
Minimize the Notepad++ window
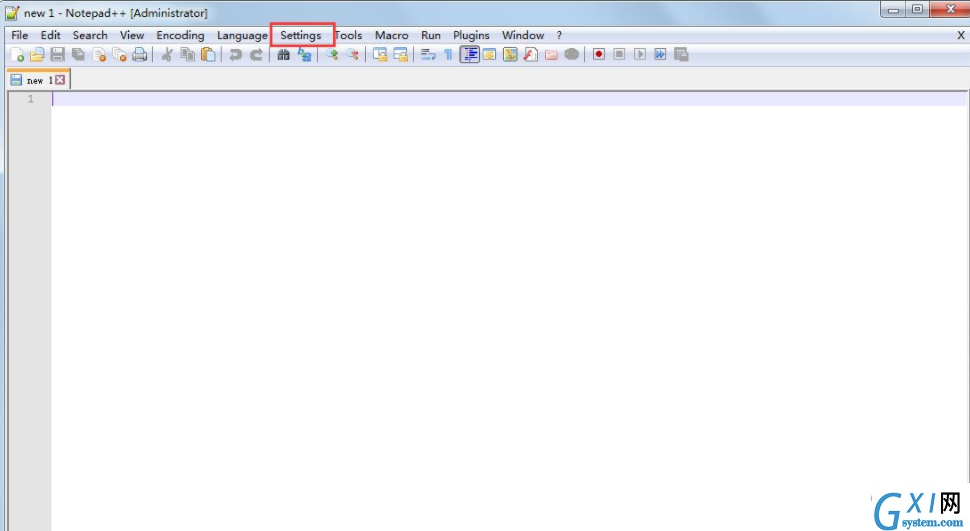tap(893, 9)
